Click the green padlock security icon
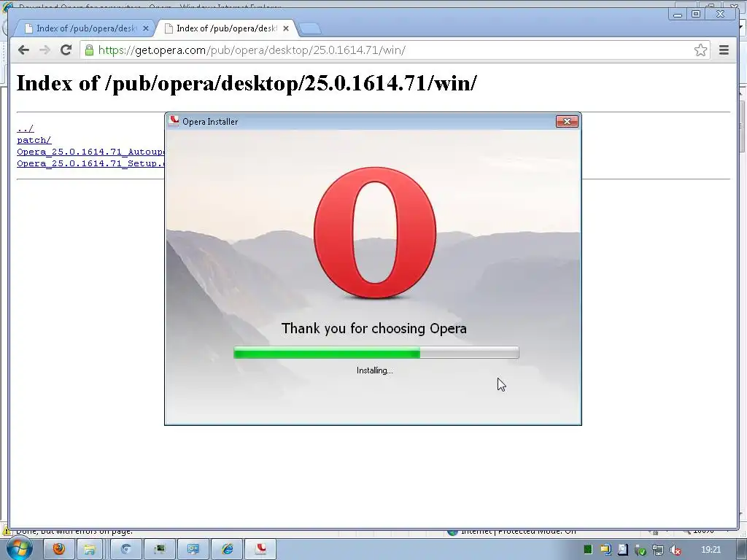 coord(89,50)
